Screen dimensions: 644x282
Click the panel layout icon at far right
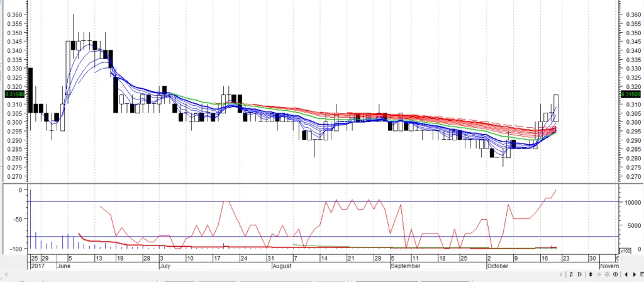coord(641,274)
